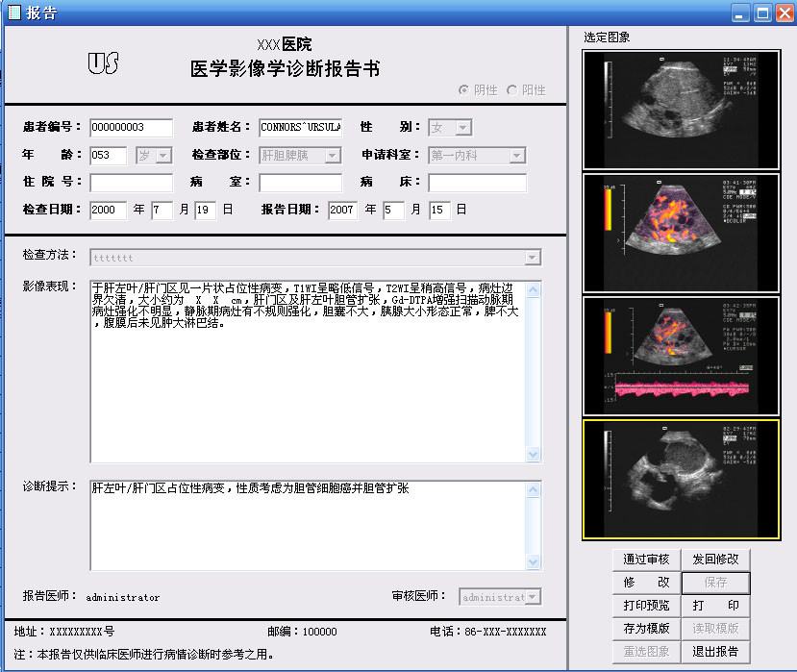Open the 性别 gender dropdown
797x672 pixels.
[462, 127]
